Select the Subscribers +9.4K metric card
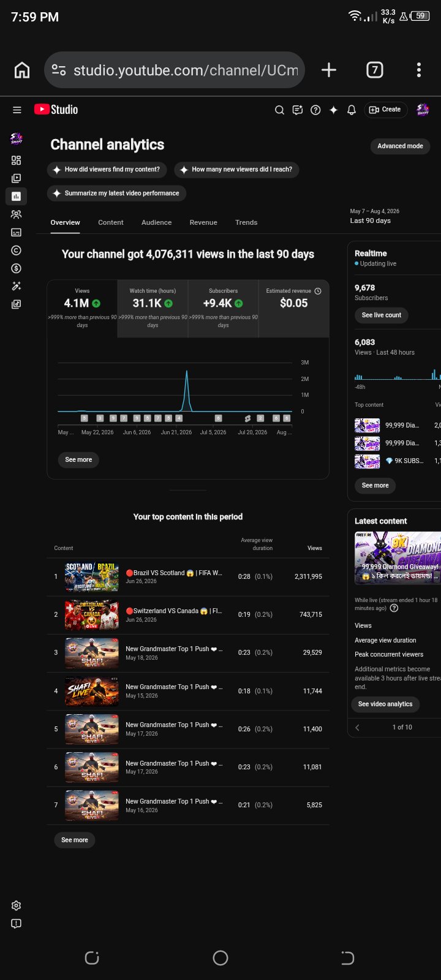 coord(223,309)
